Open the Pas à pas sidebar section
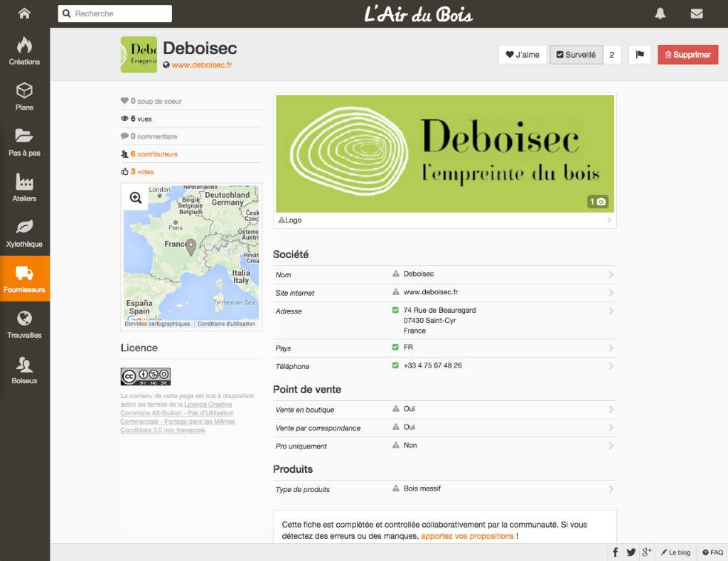The width and height of the screenshot is (728, 561). pyautogui.click(x=25, y=141)
